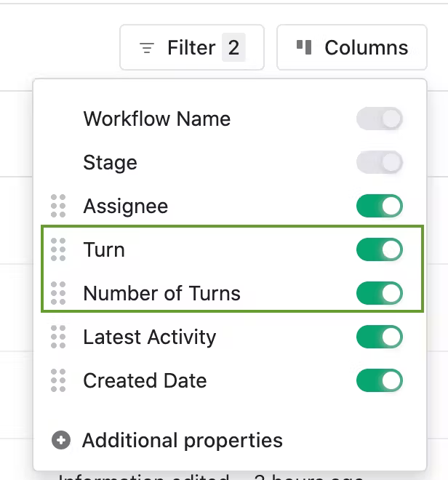The image size is (448, 480).
Task: Click the drag handle beside Latest Activity
Action: coord(59,337)
